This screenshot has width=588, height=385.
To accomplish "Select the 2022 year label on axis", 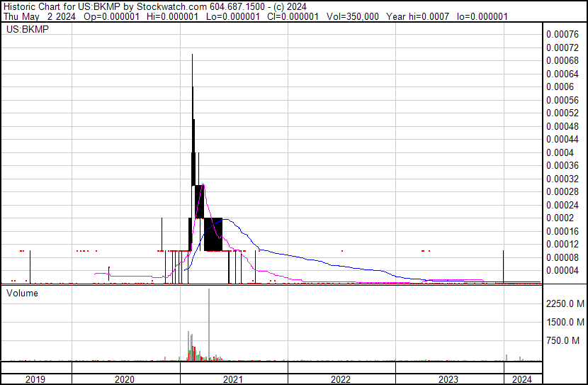I will click(x=341, y=379).
